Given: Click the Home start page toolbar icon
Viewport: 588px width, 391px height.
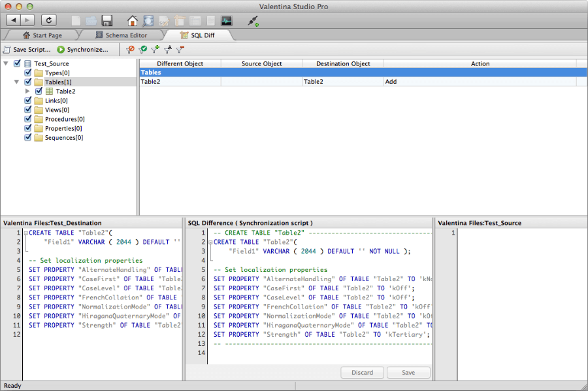Looking at the screenshot, I should 133,20.
